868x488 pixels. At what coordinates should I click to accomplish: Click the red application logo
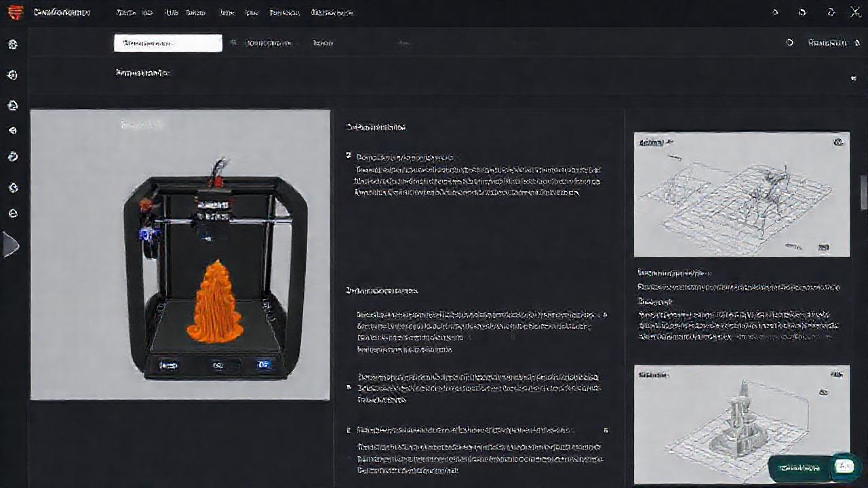pos(16,12)
